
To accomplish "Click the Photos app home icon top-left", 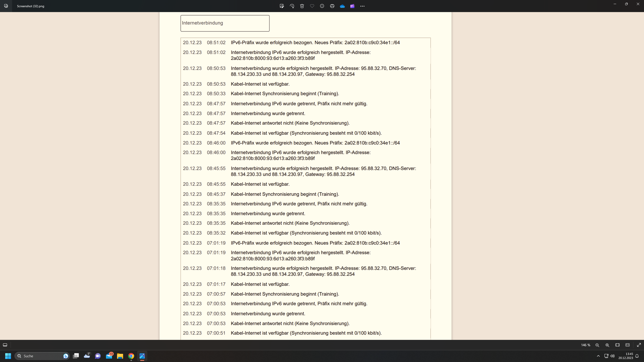I will [x=6, y=6].
